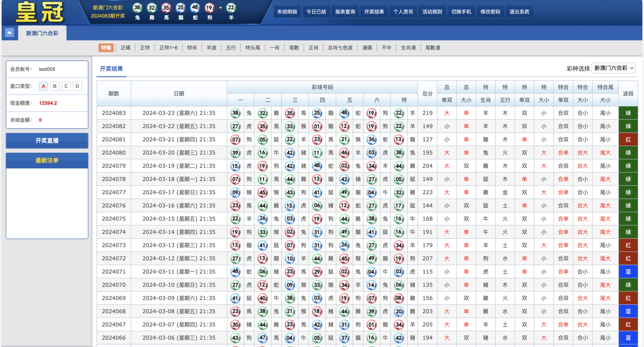Click 退出系统 to log out
Viewport: 644px width, 347px height.
click(x=519, y=12)
